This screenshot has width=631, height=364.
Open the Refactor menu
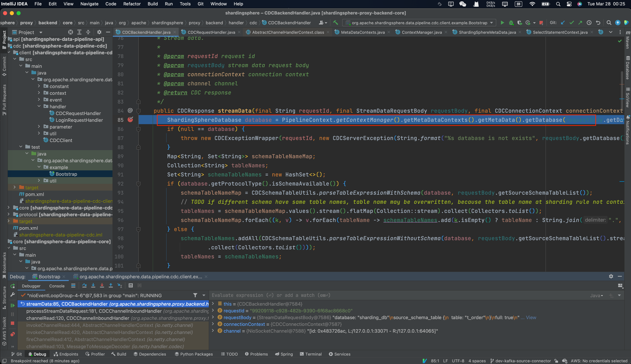point(132,4)
